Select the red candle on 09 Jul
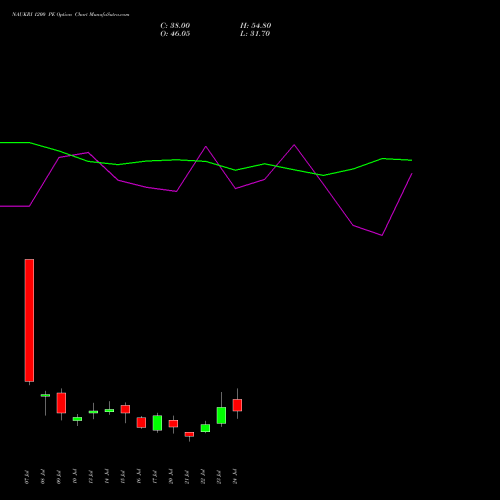Viewport: 500px width, 500px height. click(x=61, y=403)
